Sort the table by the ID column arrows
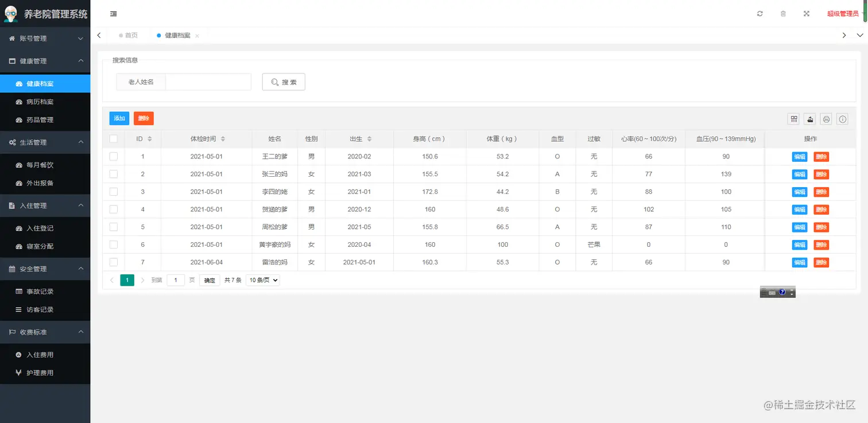Image resolution: width=868 pixels, height=423 pixels. click(150, 139)
